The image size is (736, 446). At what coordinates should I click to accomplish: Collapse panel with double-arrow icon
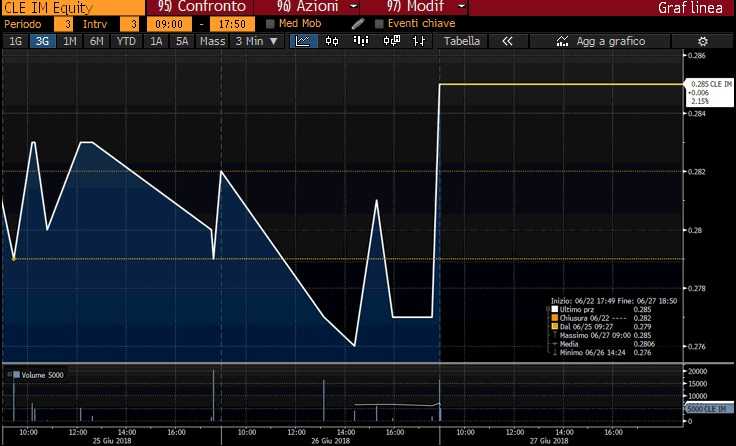tap(507, 41)
